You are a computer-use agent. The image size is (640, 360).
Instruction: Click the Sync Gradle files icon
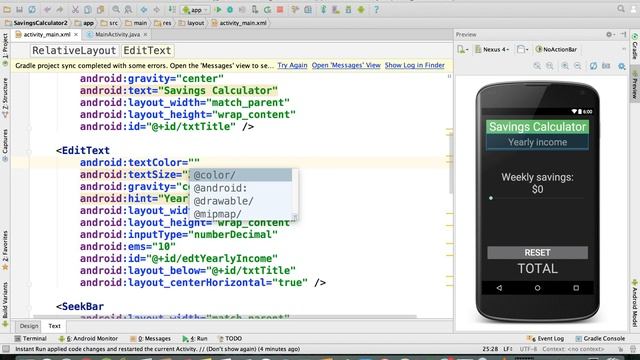click(323, 9)
